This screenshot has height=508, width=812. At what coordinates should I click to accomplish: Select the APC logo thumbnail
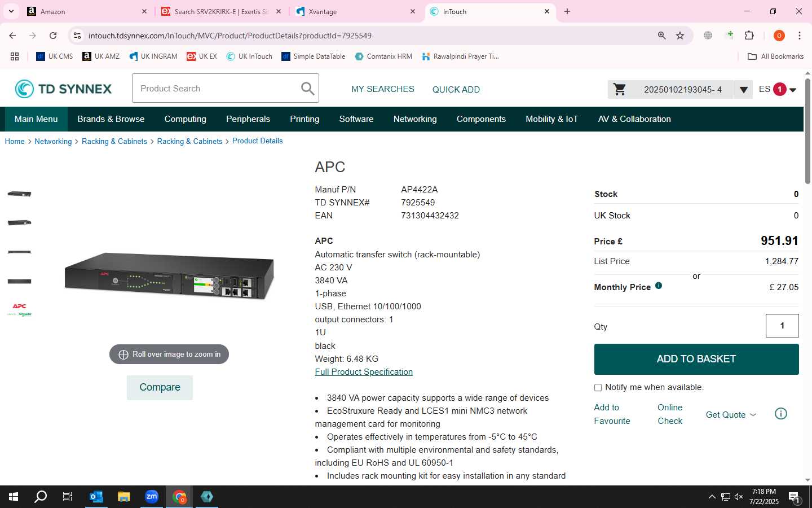point(19,310)
